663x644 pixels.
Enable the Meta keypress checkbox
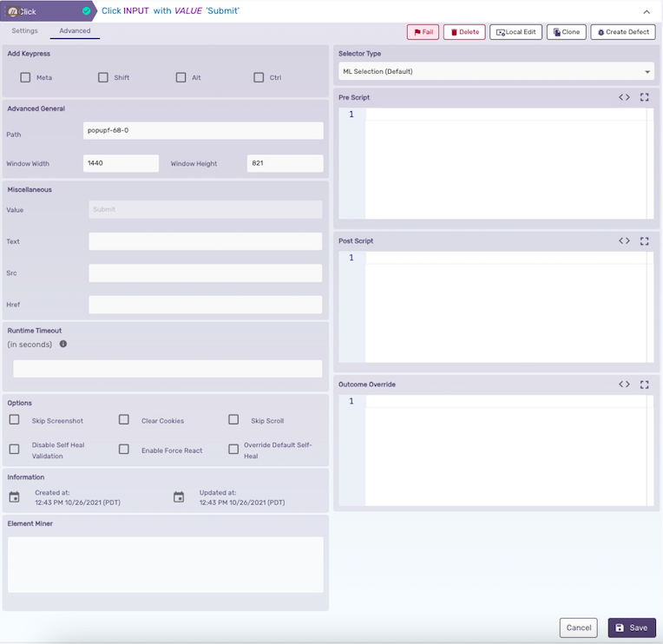(x=25, y=77)
